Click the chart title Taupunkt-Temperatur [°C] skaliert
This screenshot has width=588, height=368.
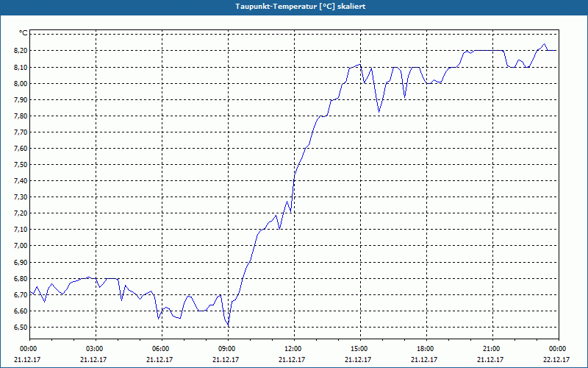[301, 7]
